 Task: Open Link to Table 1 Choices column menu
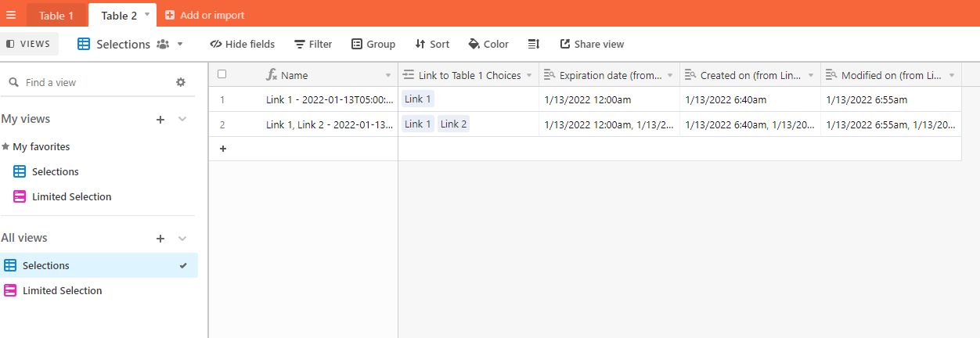529,75
